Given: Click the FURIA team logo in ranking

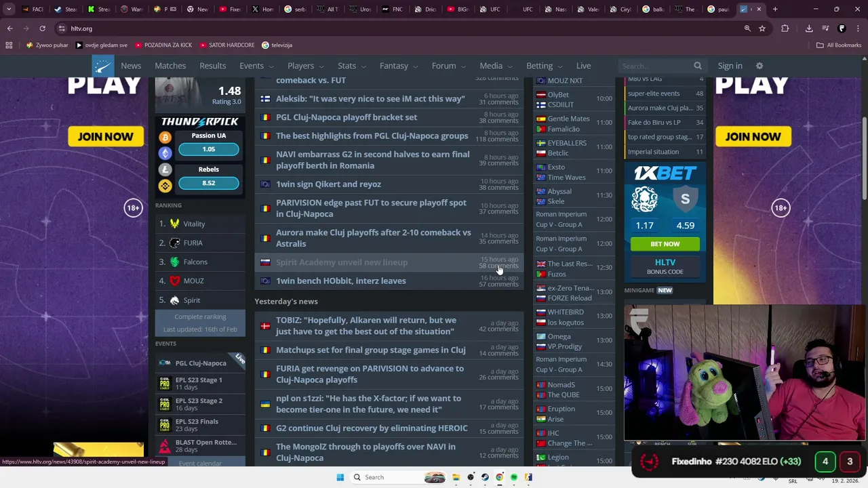Looking at the screenshot, I should point(175,243).
